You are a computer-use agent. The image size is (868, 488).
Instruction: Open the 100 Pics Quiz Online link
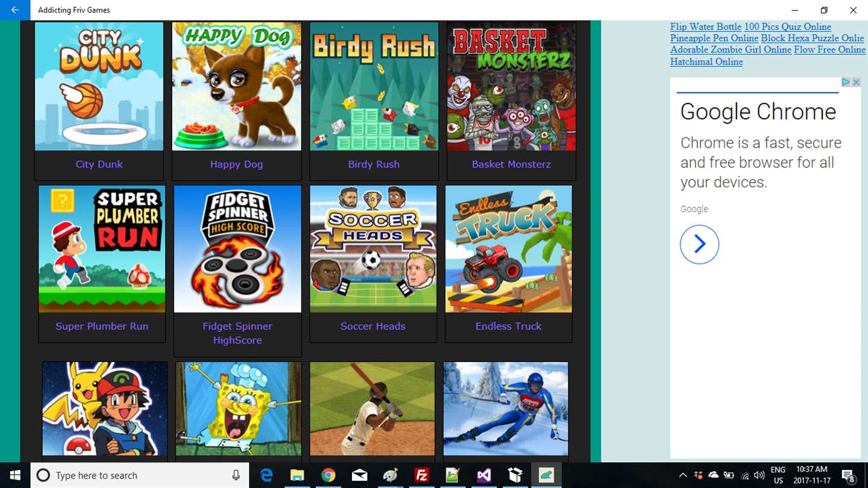pos(788,27)
